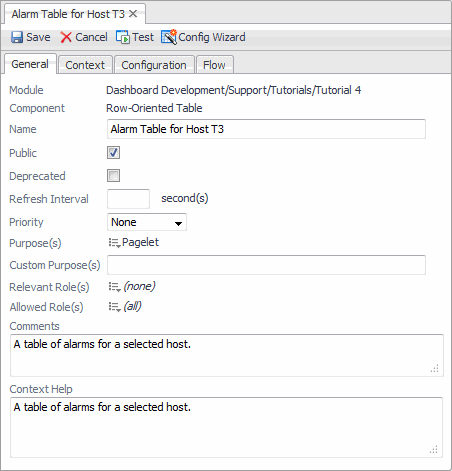Focus the Custom Purpose(s) field
Screen dimensions: 452x471
pos(266,265)
